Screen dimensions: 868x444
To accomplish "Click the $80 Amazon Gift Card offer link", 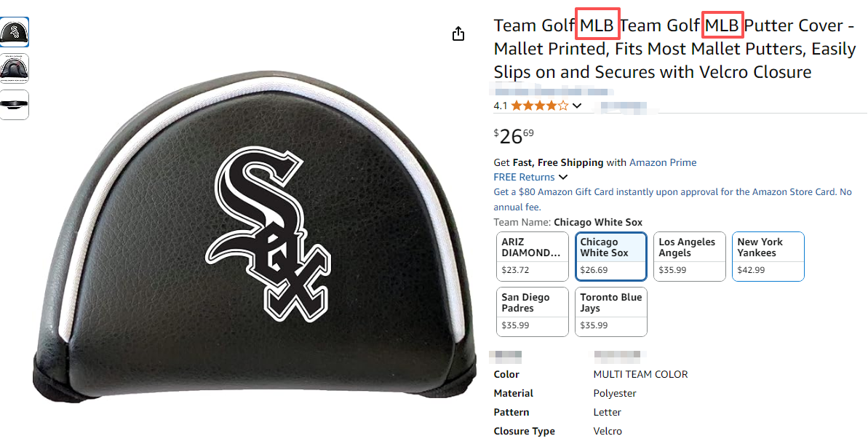I will [x=672, y=192].
